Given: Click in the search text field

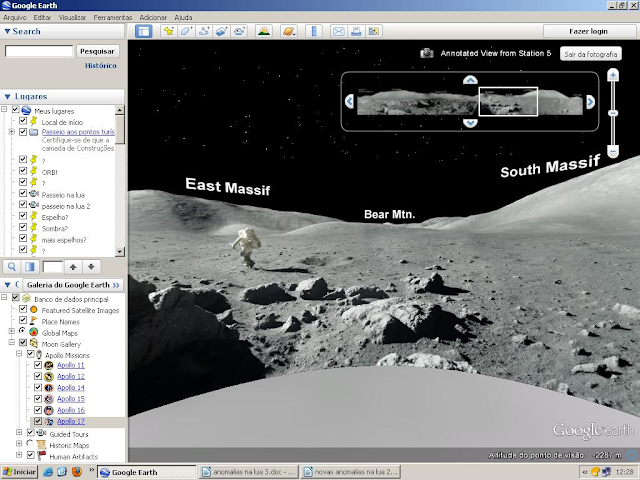Looking at the screenshot, I should [x=39, y=51].
